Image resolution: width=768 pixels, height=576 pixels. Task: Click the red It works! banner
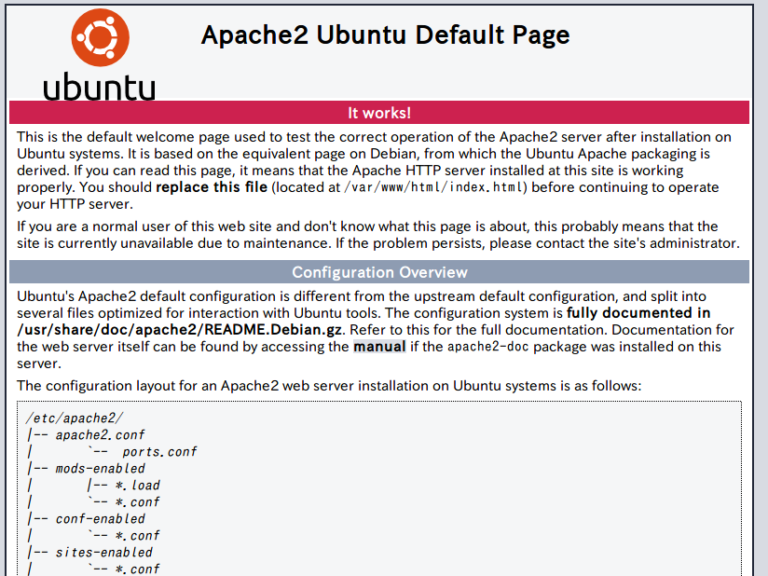point(379,113)
